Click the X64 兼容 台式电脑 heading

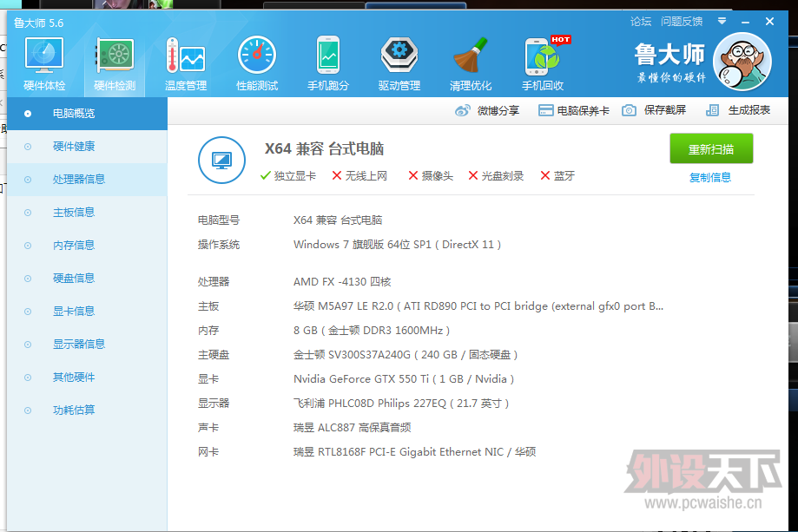pyautogui.click(x=324, y=149)
